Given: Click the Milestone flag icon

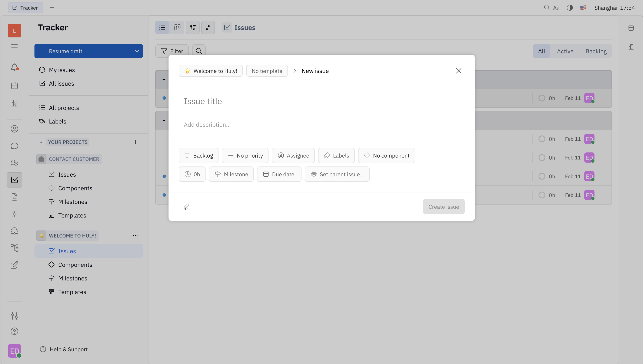Looking at the screenshot, I should 218,174.
